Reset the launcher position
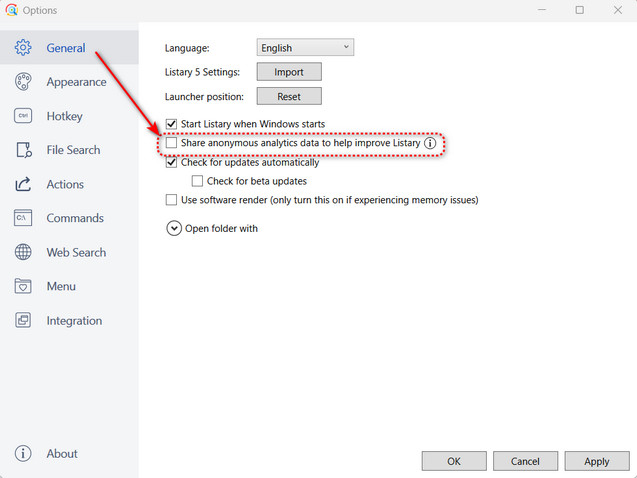The image size is (637, 478). tap(288, 97)
